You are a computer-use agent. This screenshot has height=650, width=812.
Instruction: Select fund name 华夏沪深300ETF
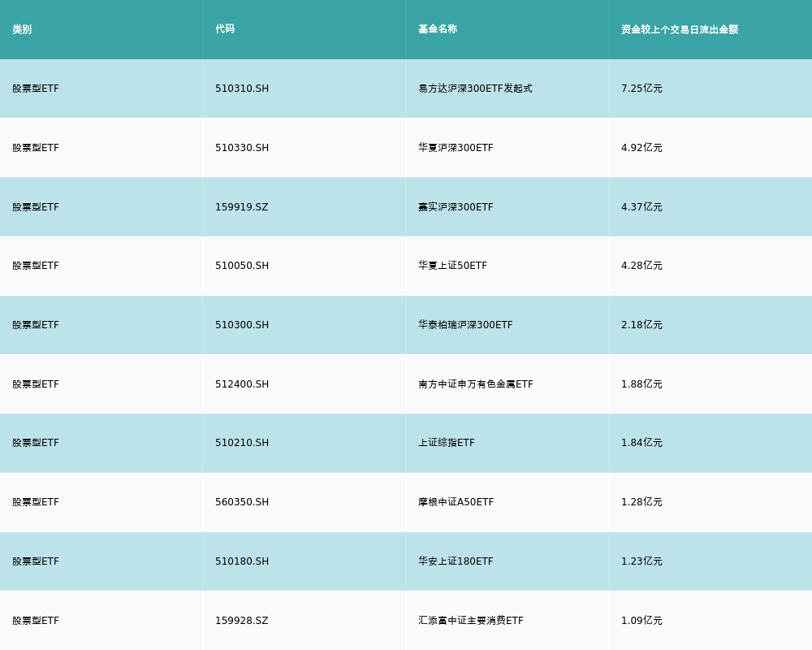[456, 148]
